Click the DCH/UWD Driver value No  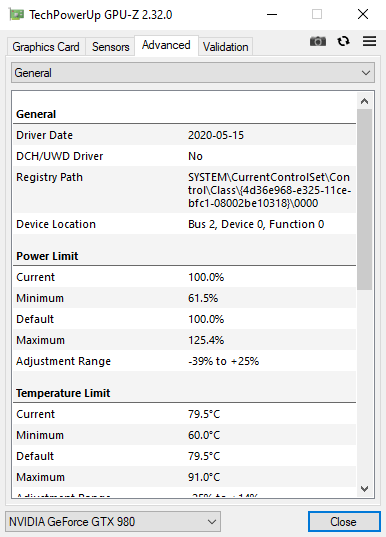point(195,156)
